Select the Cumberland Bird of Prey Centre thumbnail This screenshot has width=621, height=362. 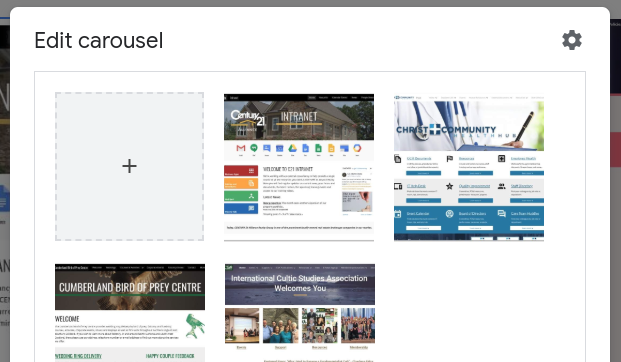pyautogui.click(x=130, y=312)
